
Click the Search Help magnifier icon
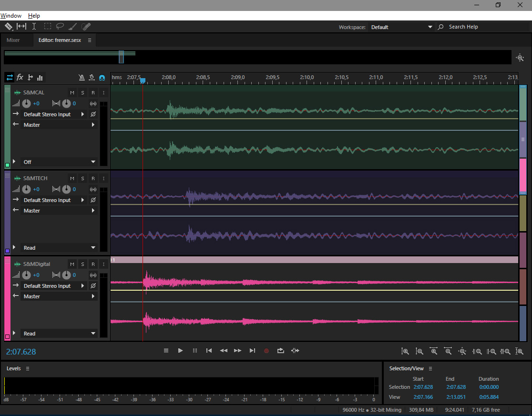tap(440, 27)
